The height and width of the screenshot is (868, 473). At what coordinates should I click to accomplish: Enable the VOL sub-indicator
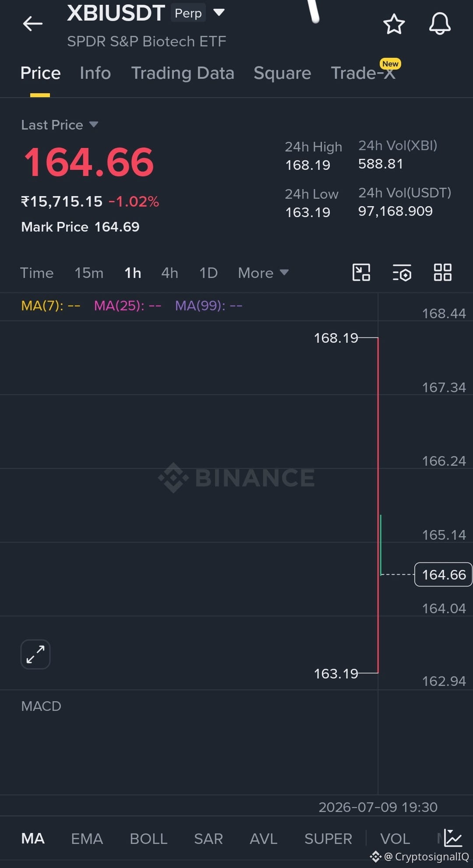(395, 838)
